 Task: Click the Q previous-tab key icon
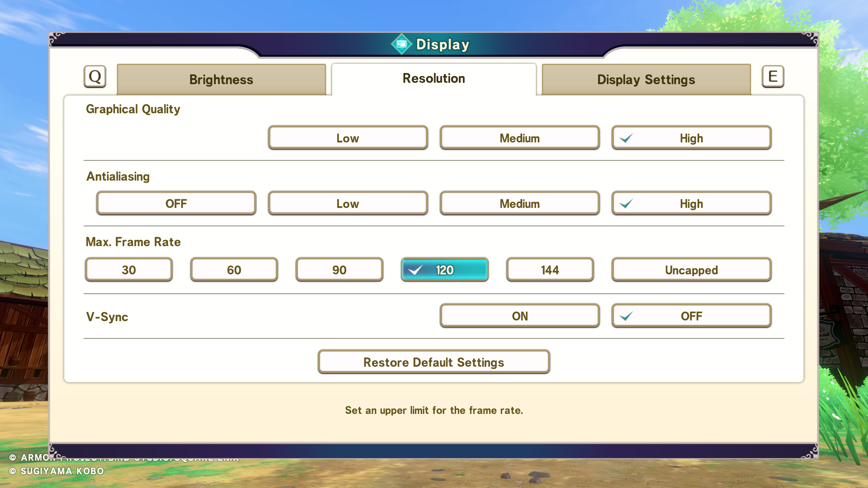point(95,76)
